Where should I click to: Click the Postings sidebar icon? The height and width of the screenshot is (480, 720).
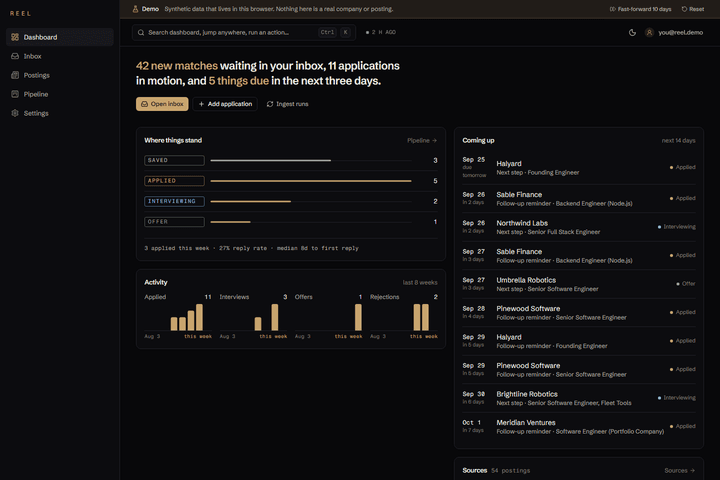point(15,75)
